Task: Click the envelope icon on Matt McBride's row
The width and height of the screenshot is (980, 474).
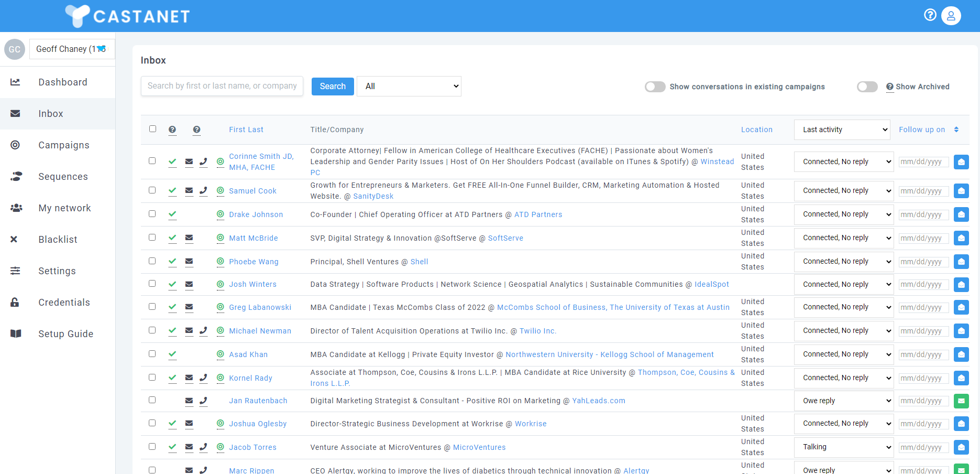Action: [x=189, y=238]
